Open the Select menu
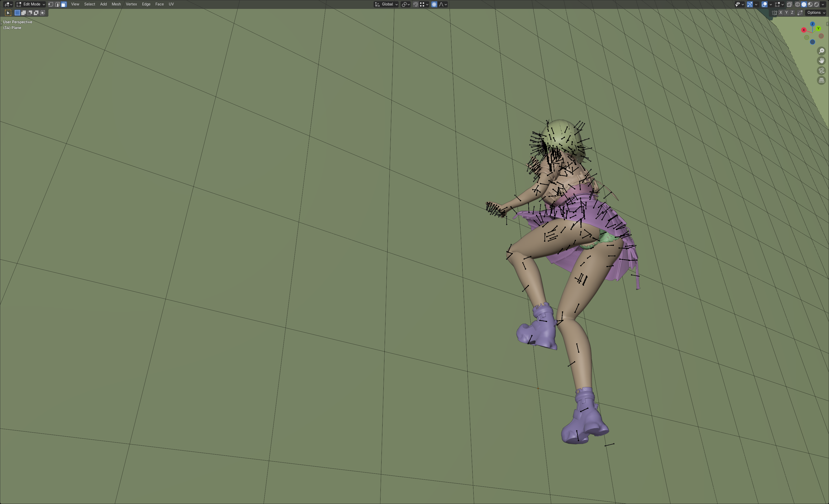Viewport: 829px width, 504px height. pos(89,4)
